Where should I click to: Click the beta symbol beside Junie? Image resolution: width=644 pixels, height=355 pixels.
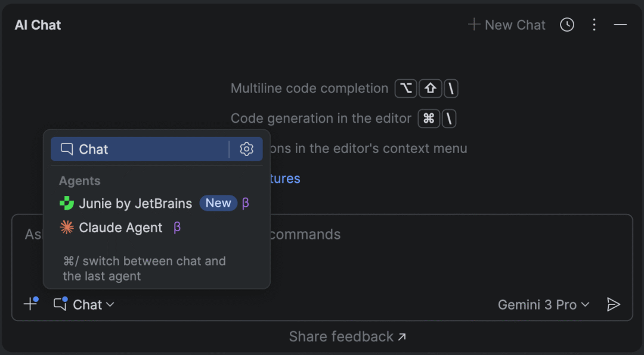[245, 203]
